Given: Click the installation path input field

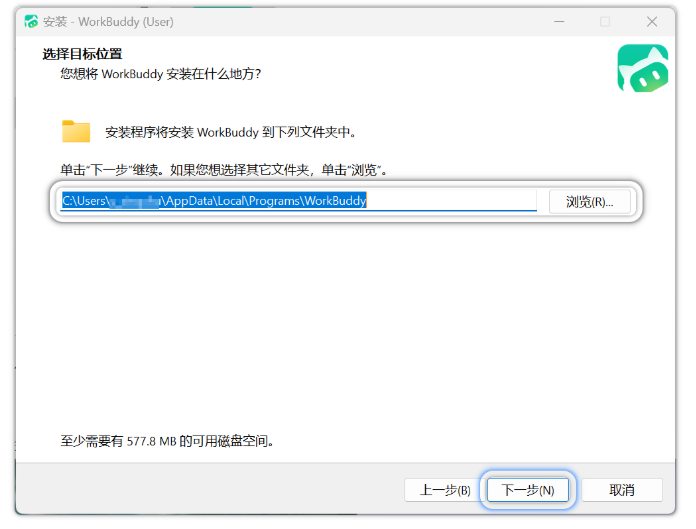Looking at the screenshot, I should click(298, 201).
